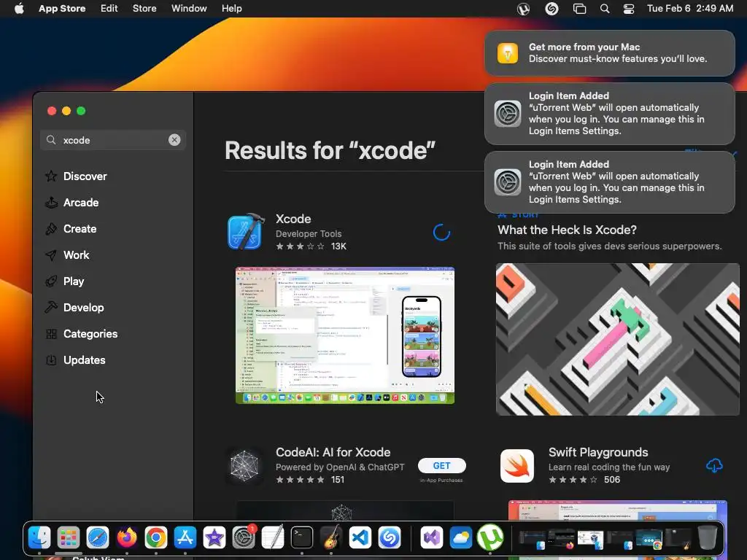Open Finder from the Dock
The image size is (747, 560).
[39, 537]
